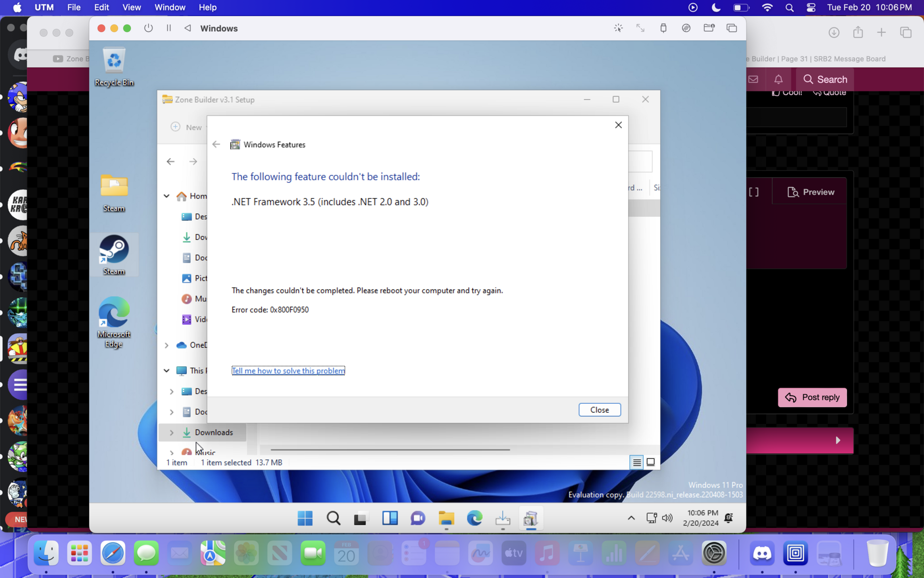Open the Widgets panel on the taskbar

click(390, 518)
